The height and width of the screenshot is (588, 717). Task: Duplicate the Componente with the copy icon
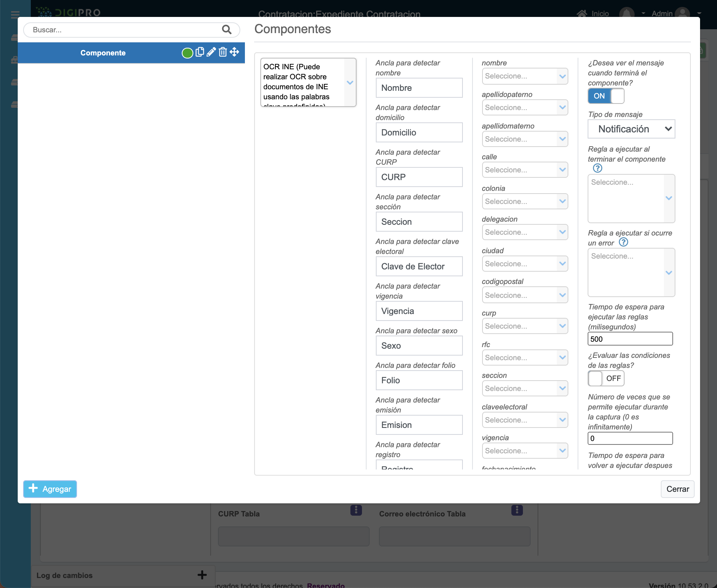click(199, 52)
